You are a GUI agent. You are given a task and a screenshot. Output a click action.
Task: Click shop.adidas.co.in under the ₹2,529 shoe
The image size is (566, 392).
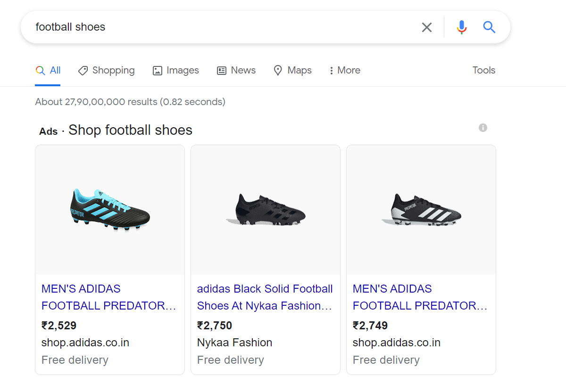pos(85,343)
